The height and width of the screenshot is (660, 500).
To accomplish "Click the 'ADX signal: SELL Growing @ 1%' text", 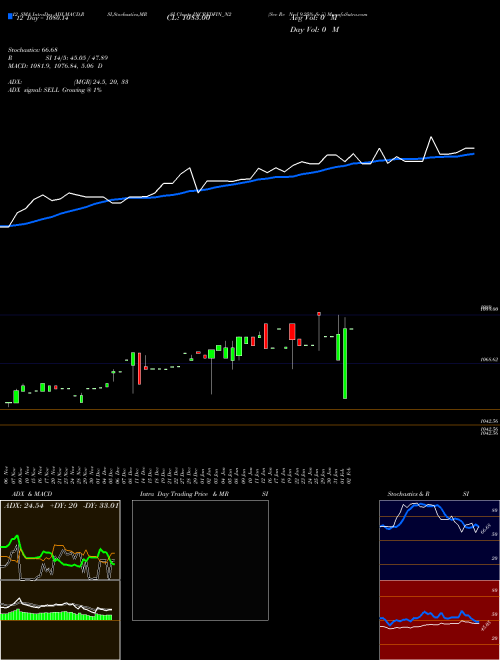I will (x=55, y=90).
